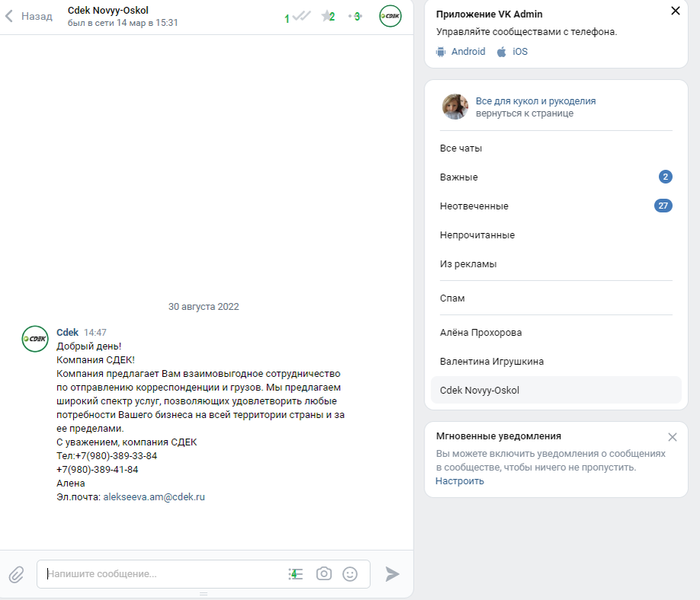The image size is (700, 600).
Task: Go back using the Назад arrow
Action: (x=29, y=17)
